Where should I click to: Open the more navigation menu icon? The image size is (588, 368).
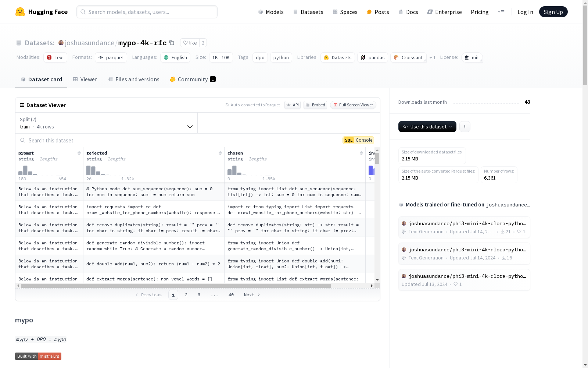click(501, 12)
